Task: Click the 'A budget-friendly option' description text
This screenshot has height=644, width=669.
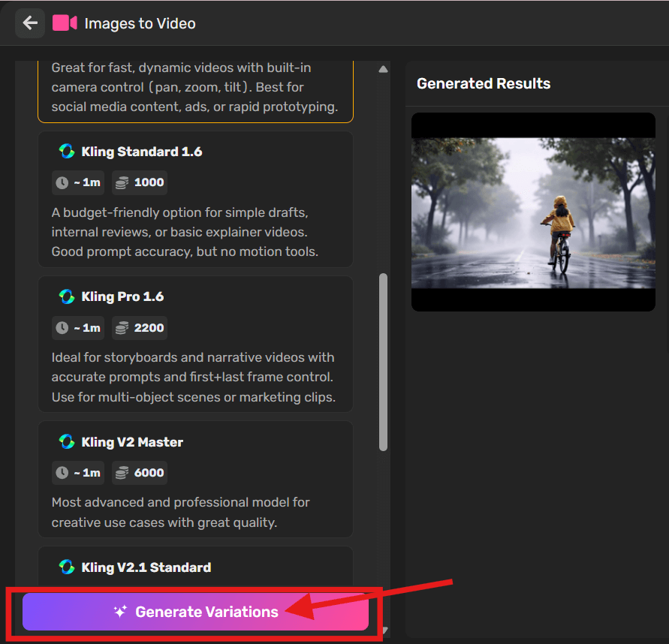Action: tap(185, 232)
